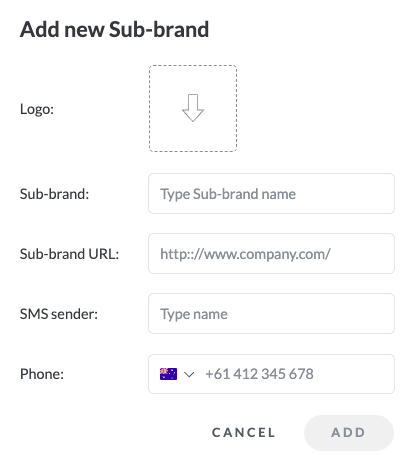Click the "Sub-brand:" label

coord(55,194)
